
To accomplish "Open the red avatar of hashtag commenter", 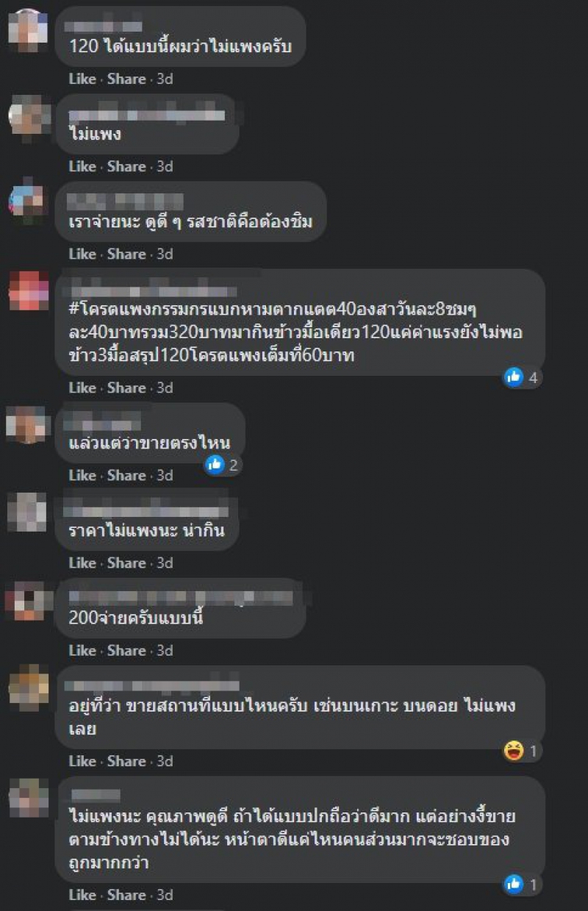I will click(x=28, y=290).
